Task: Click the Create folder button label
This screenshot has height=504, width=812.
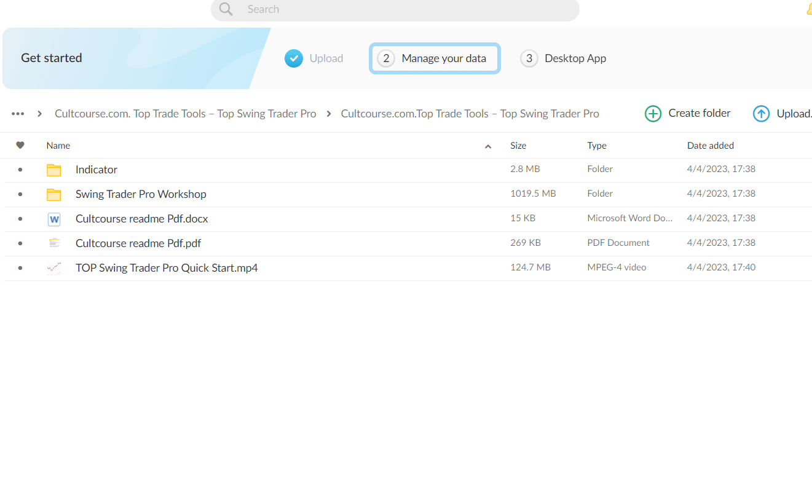Action: coord(700,113)
